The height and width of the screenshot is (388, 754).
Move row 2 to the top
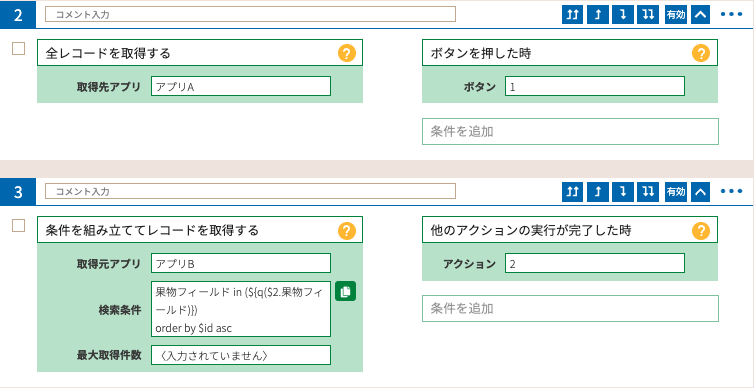572,14
